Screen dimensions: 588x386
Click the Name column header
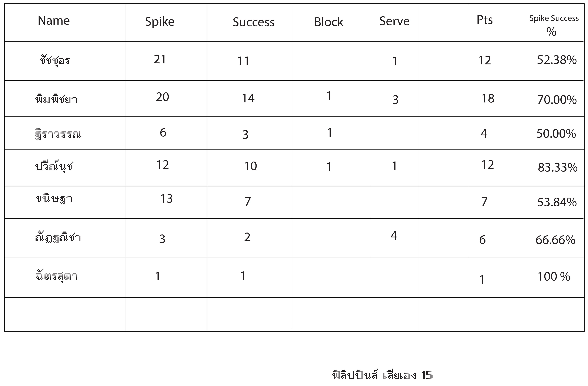(54, 20)
